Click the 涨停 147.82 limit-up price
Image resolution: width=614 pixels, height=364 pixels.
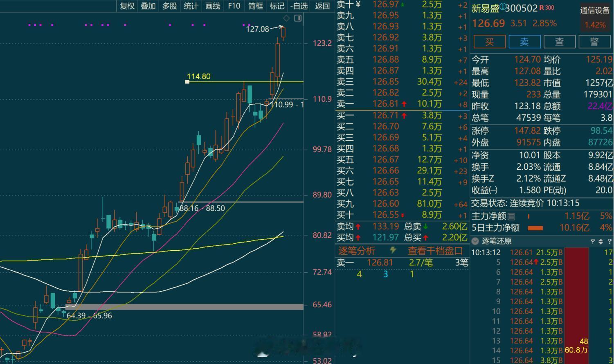[527, 131]
